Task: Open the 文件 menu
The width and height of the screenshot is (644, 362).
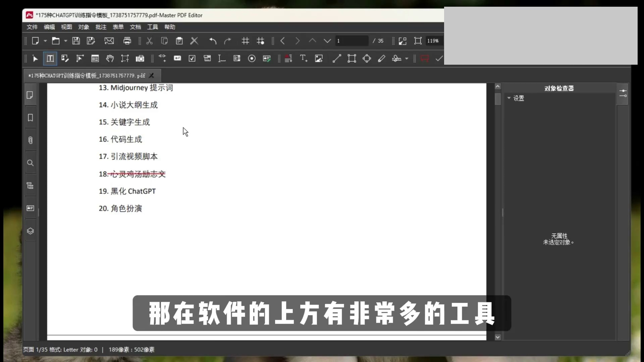Action: [32, 27]
